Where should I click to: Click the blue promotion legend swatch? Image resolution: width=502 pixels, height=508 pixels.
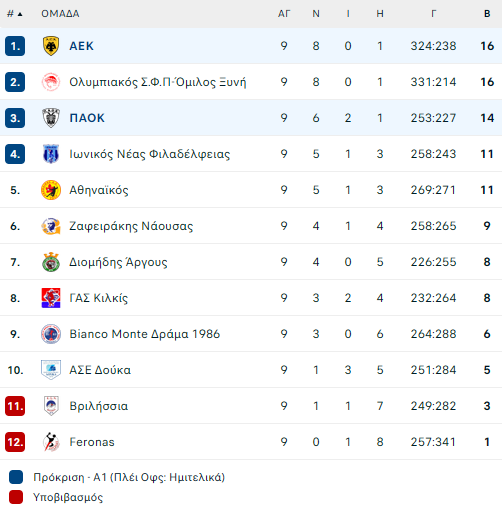[x=16, y=477]
